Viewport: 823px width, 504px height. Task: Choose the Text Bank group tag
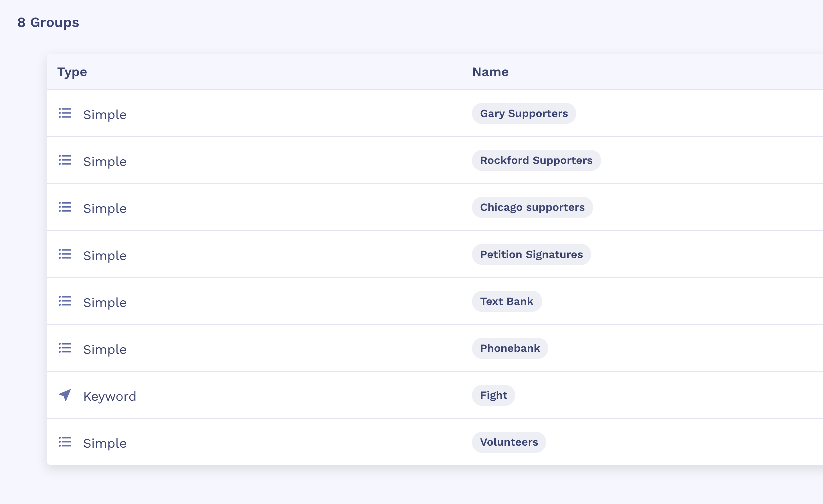pyautogui.click(x=507, y=301)
